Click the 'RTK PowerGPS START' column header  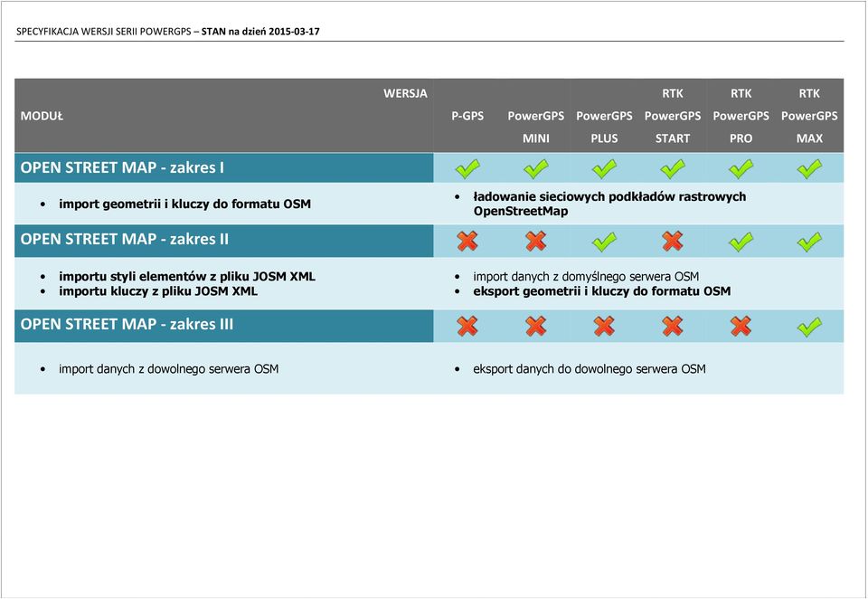[x=673, y=116]
